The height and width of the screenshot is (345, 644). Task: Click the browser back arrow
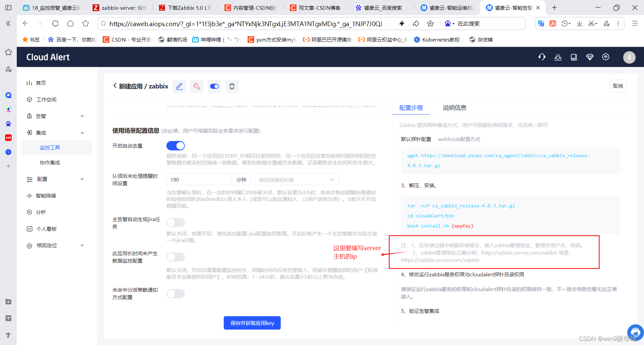[25, 23]
